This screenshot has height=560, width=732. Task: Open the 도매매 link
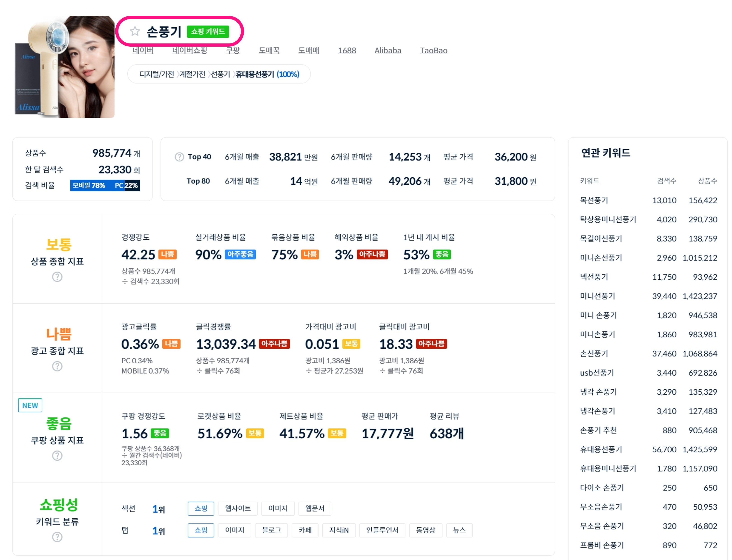pos(309,50)
